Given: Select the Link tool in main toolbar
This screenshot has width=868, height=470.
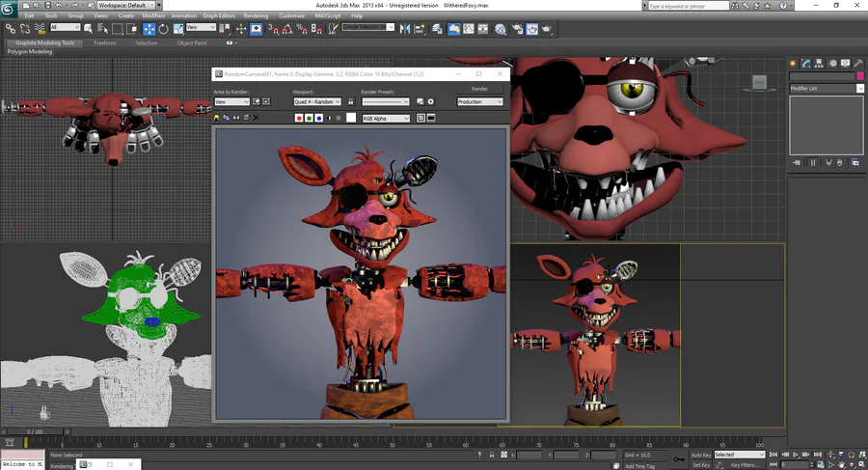Looking at the screenshot, I should 11,29.
